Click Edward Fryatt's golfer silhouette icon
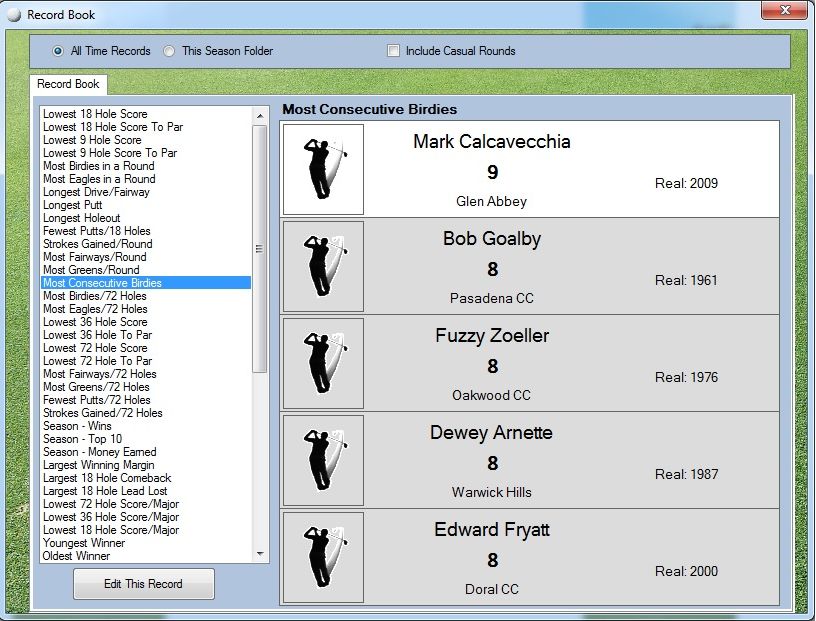The height and width of the screenshot is (621, 816). coord(323,557)
